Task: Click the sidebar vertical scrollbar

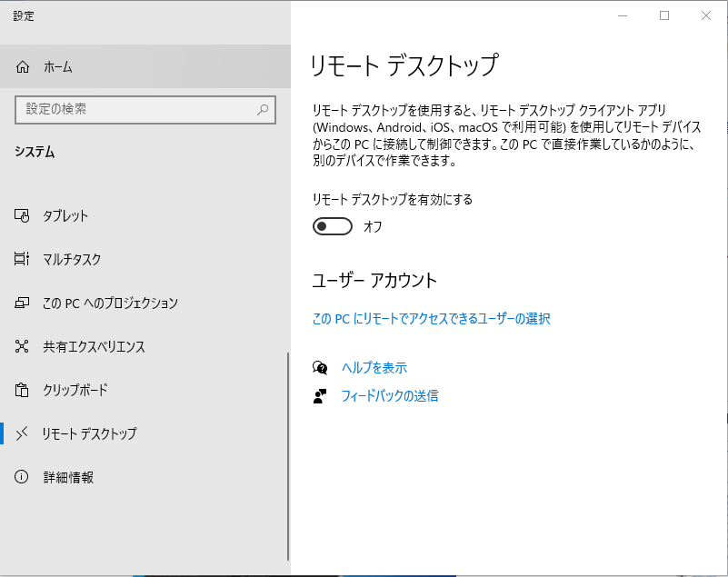Action: [x=288, y=456]
